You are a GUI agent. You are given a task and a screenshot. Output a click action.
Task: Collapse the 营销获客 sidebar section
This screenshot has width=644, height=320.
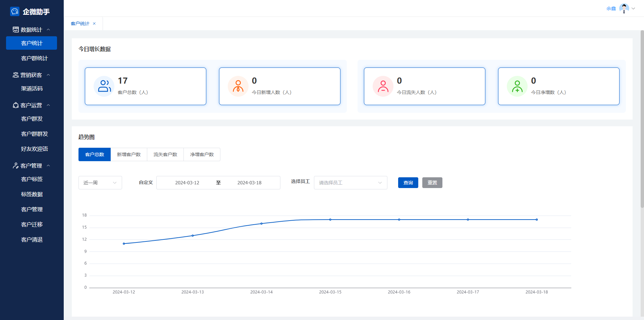click(x=48, y=75)
